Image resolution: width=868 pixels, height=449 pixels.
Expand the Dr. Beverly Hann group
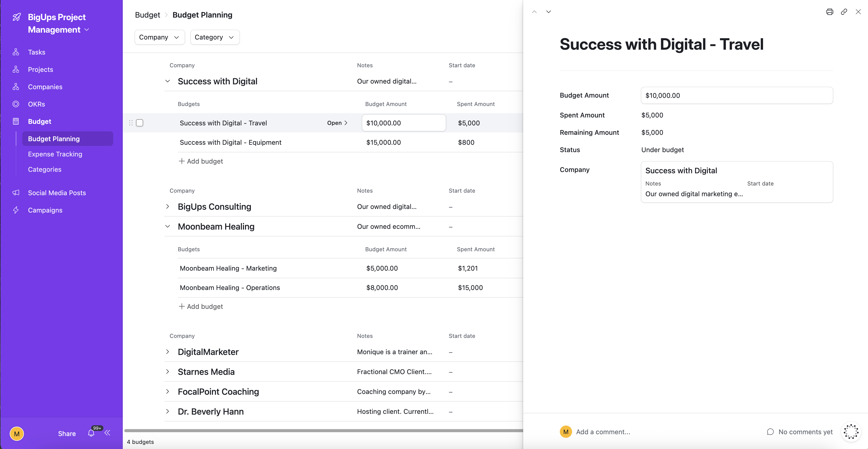[168, 412]
